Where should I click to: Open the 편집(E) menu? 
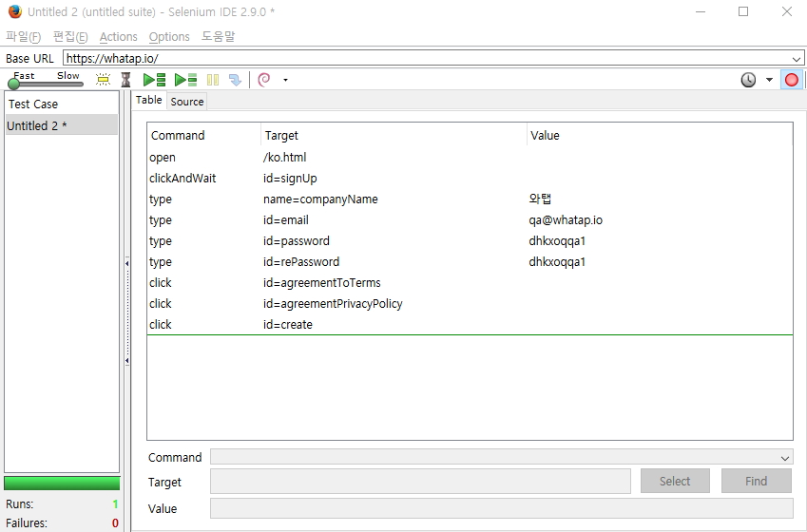coord(70,36)
